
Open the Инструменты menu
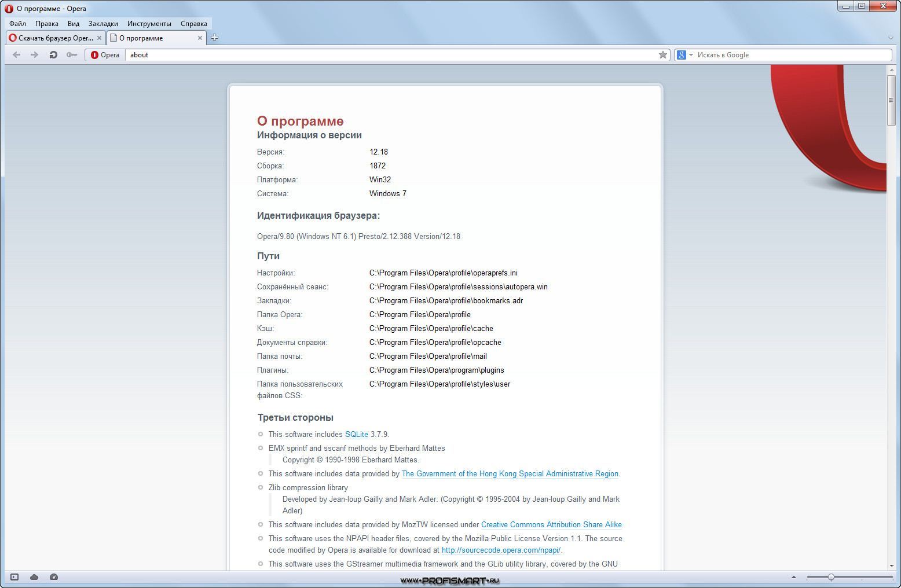tap(149, 24)
